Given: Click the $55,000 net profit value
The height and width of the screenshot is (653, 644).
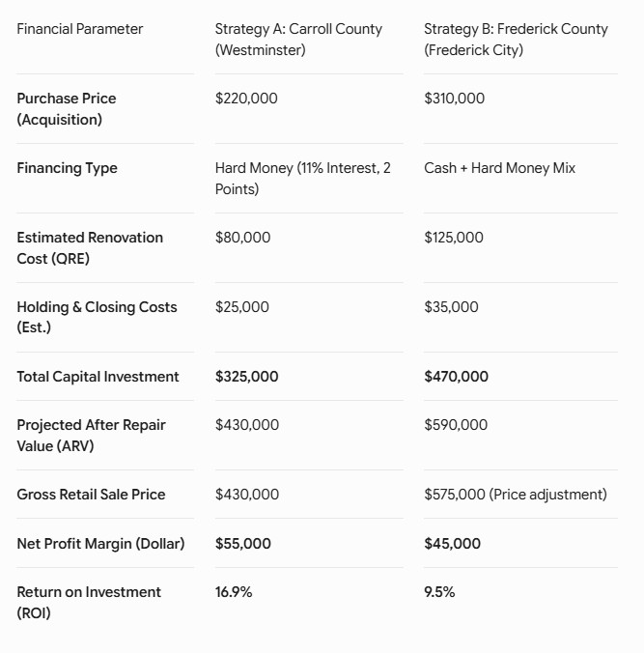Looking at the screenshot, I should tap(242, 544).
